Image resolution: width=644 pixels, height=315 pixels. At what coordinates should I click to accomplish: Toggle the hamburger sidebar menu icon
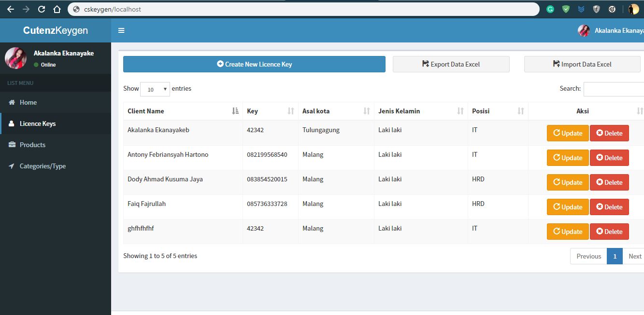[121, 30]
